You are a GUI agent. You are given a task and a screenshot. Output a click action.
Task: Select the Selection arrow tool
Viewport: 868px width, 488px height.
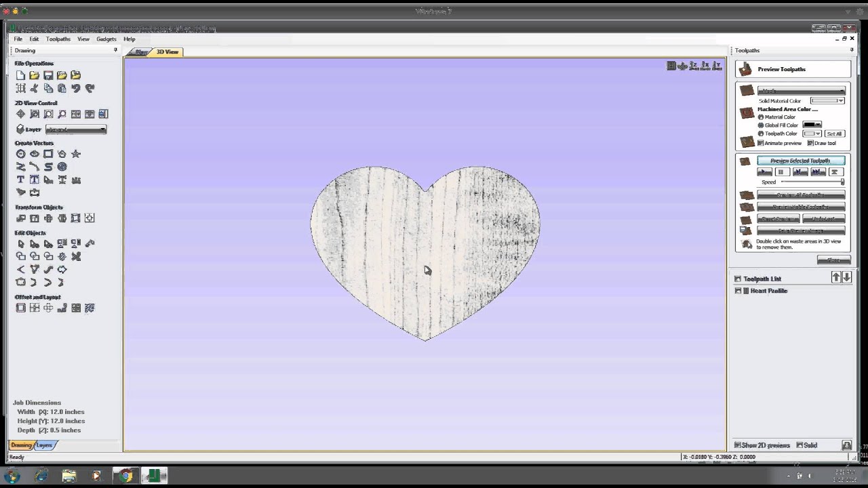tap(20, 243)
